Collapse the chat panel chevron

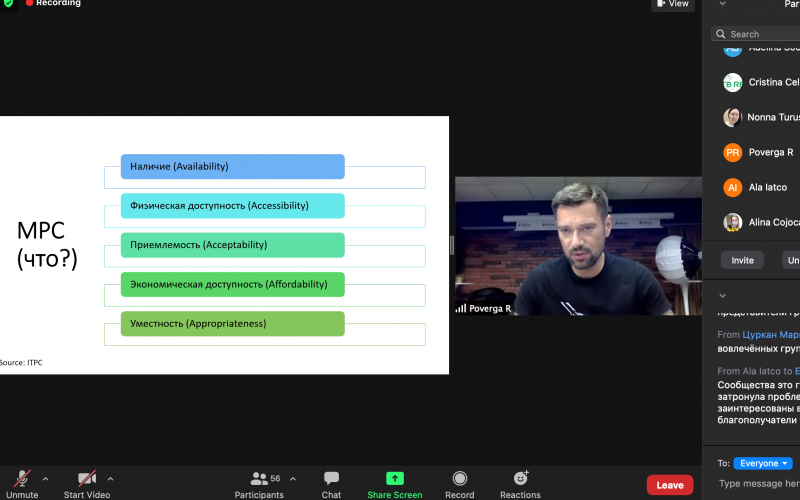pyautogui.click(x=723, y=296)
